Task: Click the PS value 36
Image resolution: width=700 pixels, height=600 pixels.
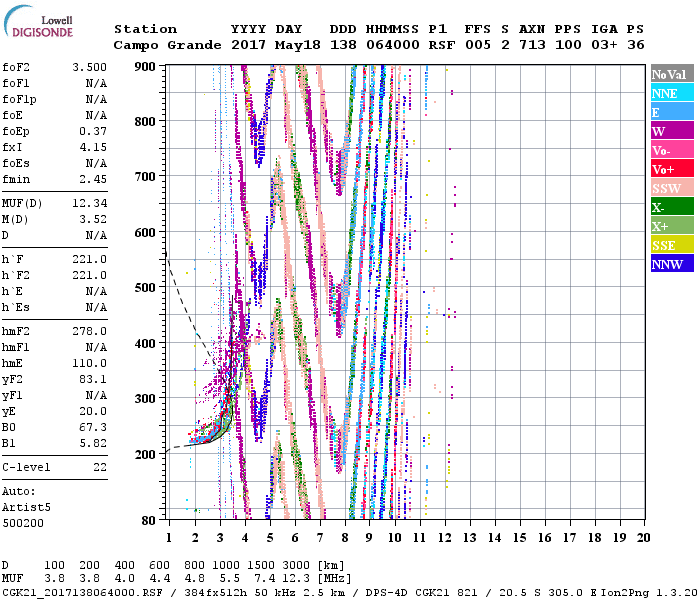Action: point(636,45)
